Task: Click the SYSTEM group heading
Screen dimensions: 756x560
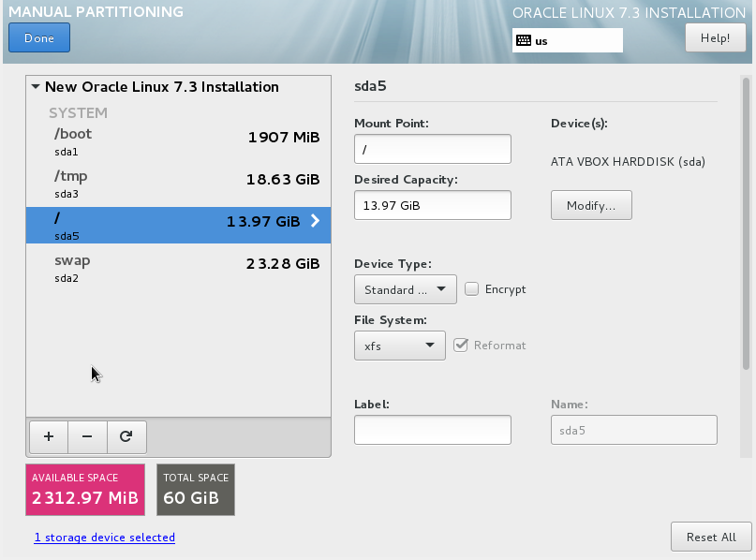Action: (x=78, y=112)
